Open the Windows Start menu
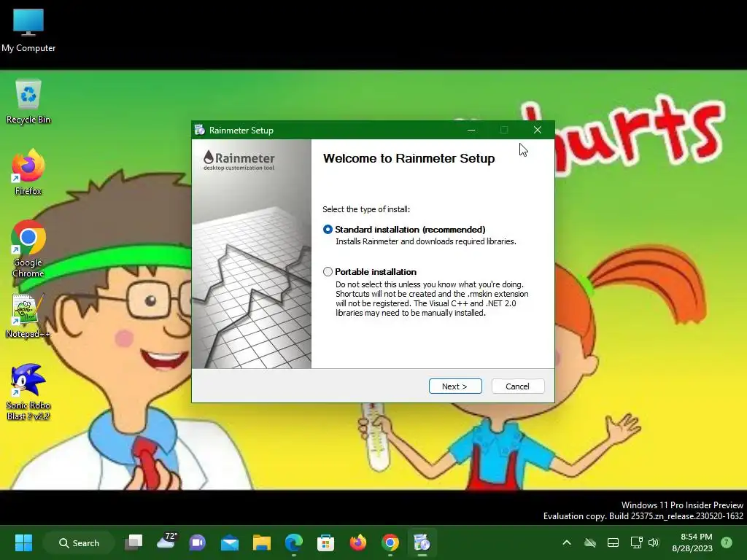The image size is (747, 560). click(23, 542)
